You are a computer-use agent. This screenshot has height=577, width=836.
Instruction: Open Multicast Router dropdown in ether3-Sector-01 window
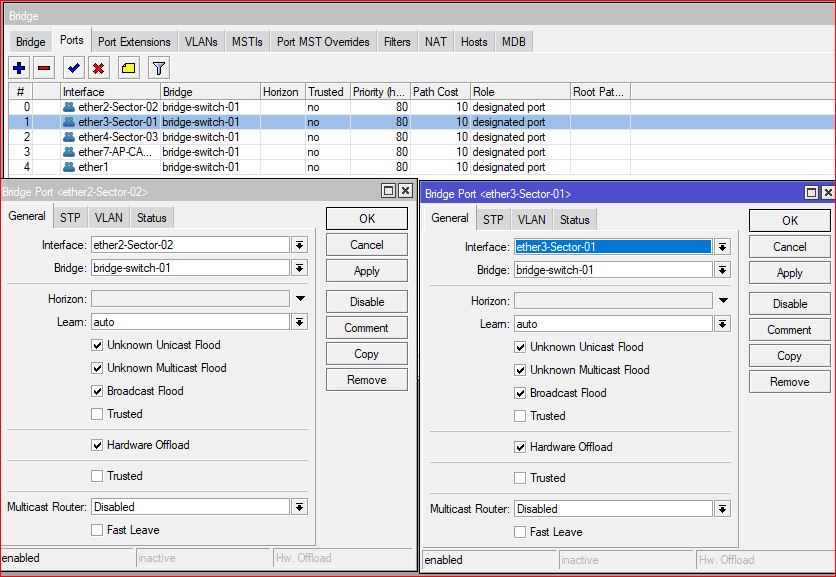(x=722, y=509)
